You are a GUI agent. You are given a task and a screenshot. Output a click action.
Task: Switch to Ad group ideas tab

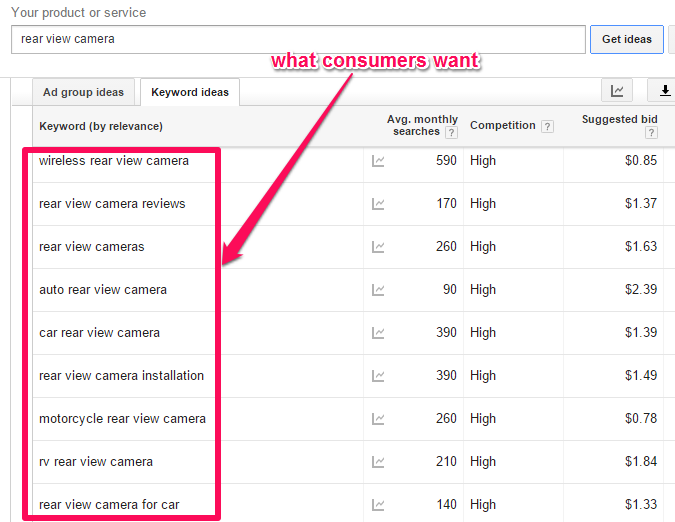[x=84, y=92]
